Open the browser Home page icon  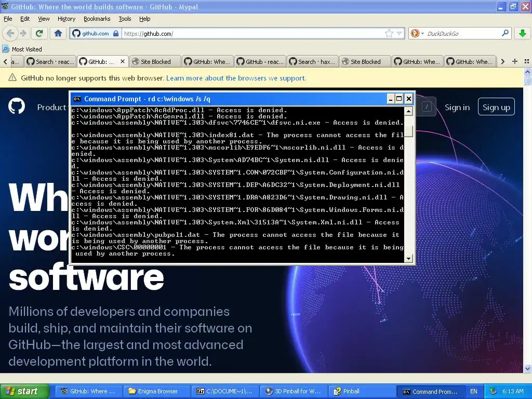[58, 33]
